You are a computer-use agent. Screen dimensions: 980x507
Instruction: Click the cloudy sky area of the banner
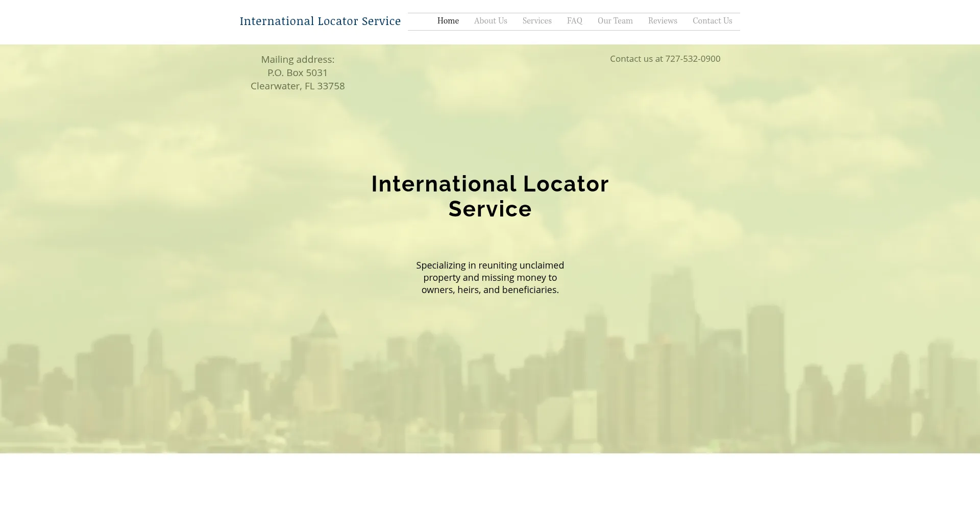pyautogui.click(x=153, y=153)
